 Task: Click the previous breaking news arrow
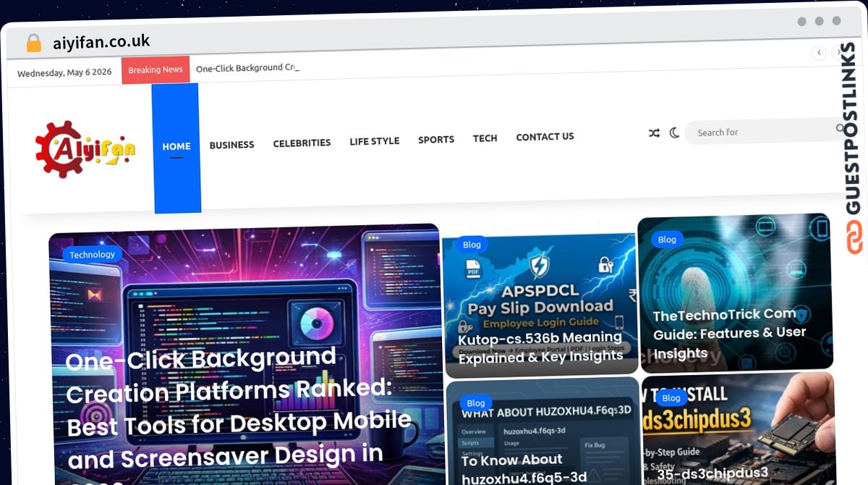tap(819, 52)
